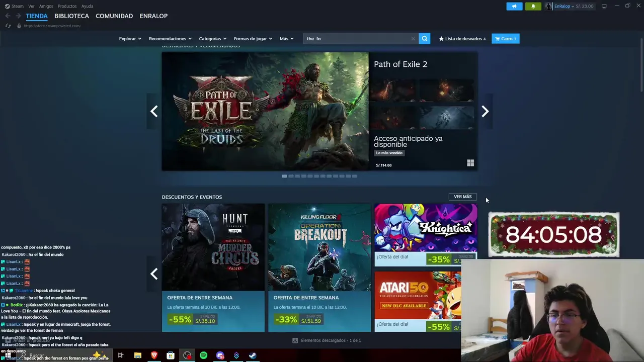
Task: Click the Lo más vendido tag
Action: point(389,153)
